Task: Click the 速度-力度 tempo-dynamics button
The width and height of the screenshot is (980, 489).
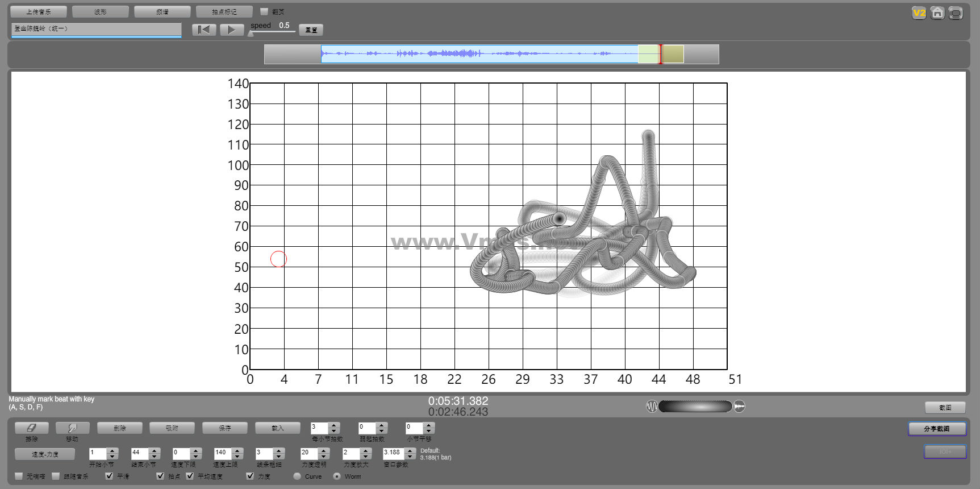Action: [x=45, y=454]
